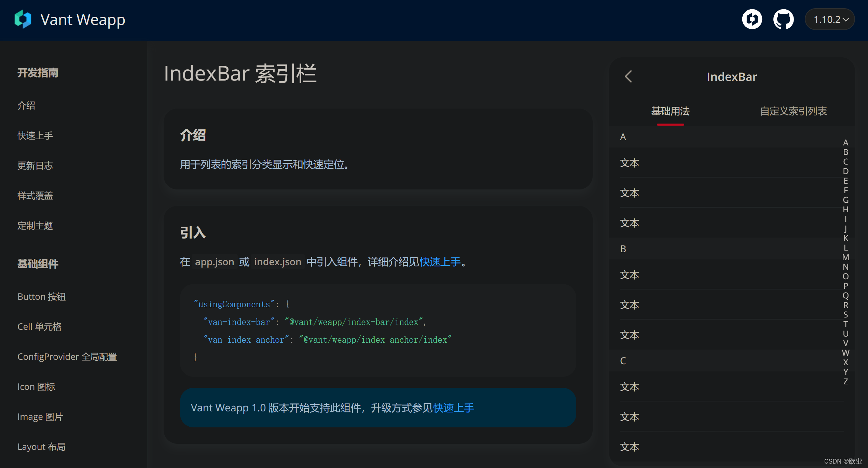Jump to index letter G

[845, 200]
